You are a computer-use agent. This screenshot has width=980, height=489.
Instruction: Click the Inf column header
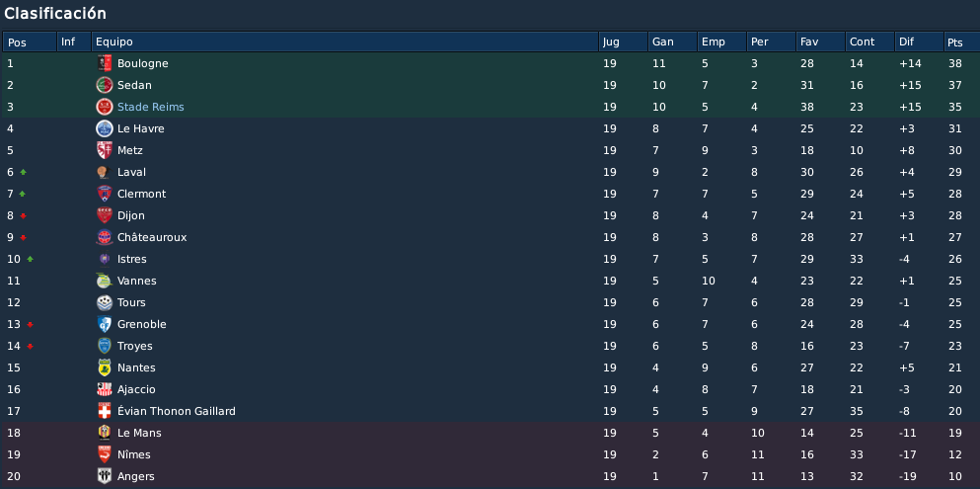(x=74, y=41)
